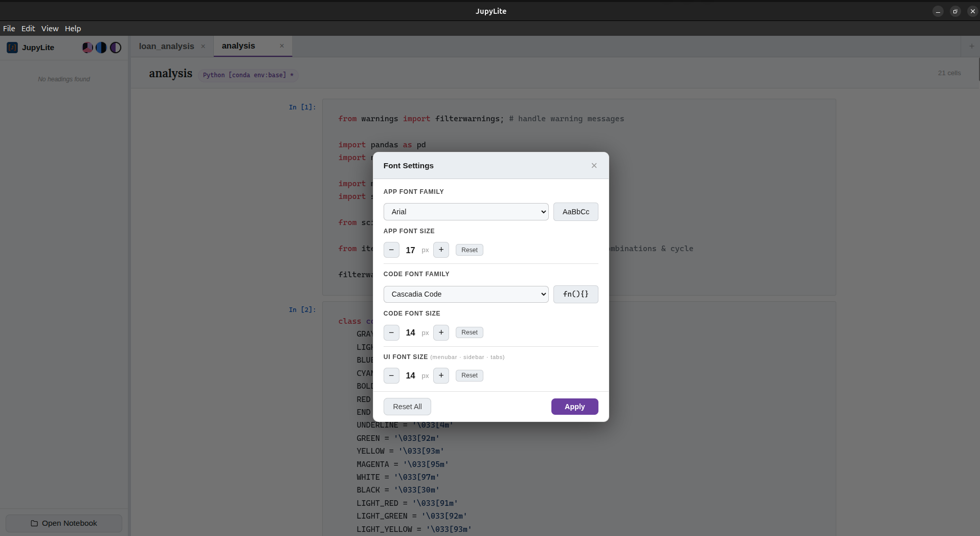The width and height of the screenshot is (980, 536).
Task: Select the pink multicolor theme circle
Action: pyautogui.click(x=86, y=47)
